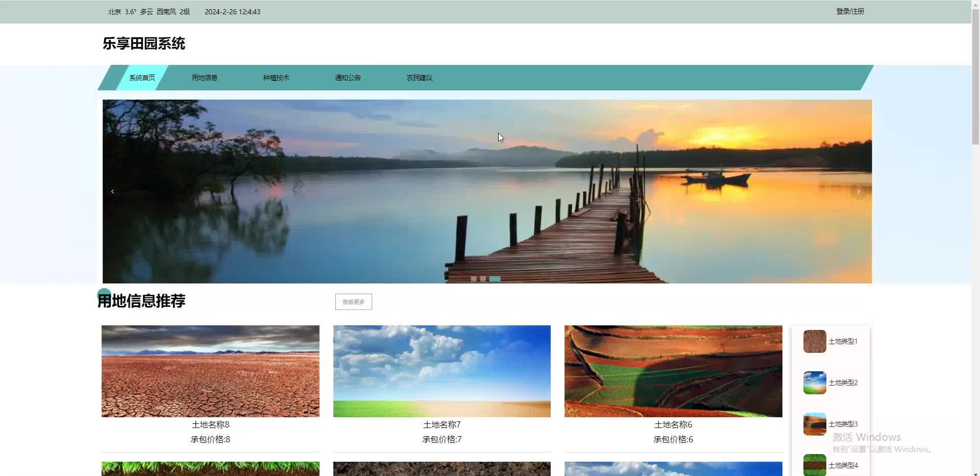The image size is (980, 476).
Task: Open the 登录/注册 link
Action: 850,11
